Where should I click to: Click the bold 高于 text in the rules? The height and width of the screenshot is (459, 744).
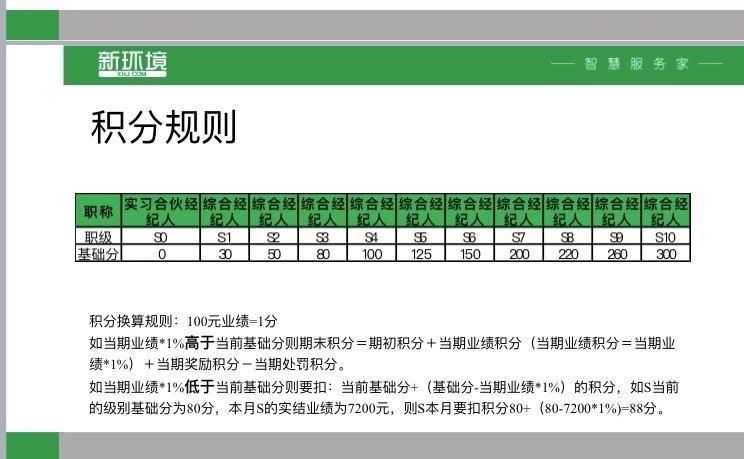(x=200, y=343)
